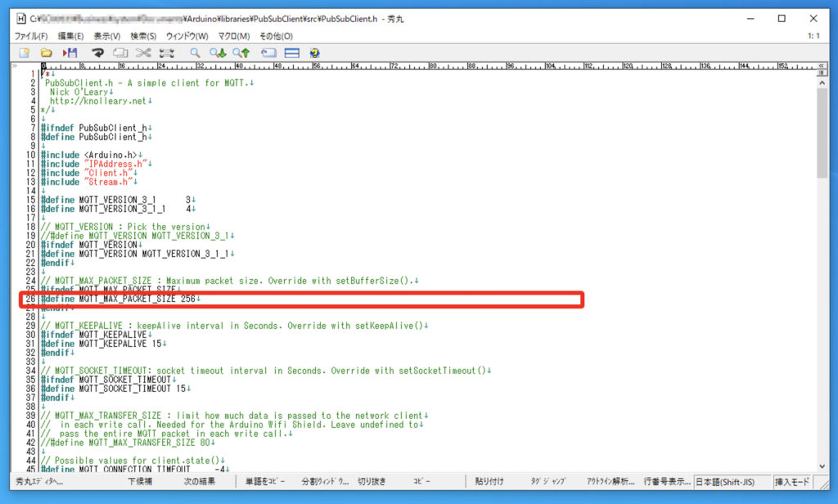Click the New file toolbar icon
Viewport: 838px width, 504px height.
point(25,53)
